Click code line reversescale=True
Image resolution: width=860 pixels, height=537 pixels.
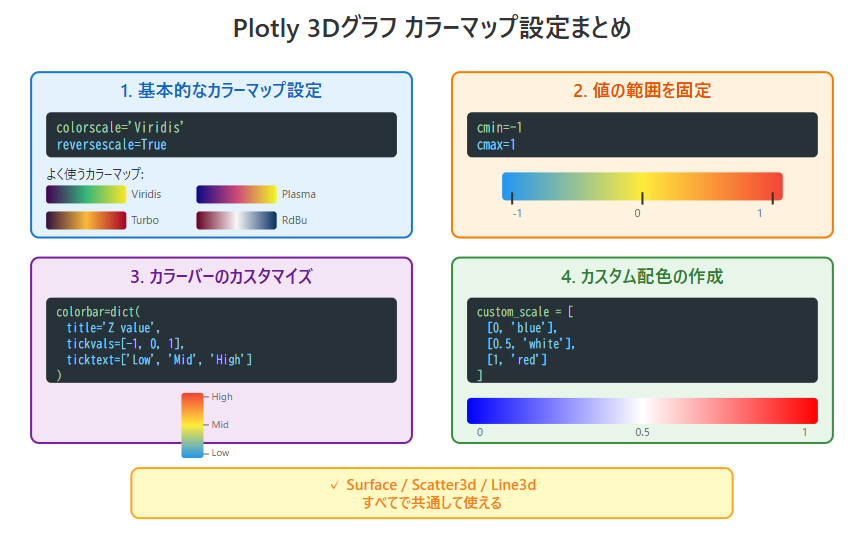point(111,145)
